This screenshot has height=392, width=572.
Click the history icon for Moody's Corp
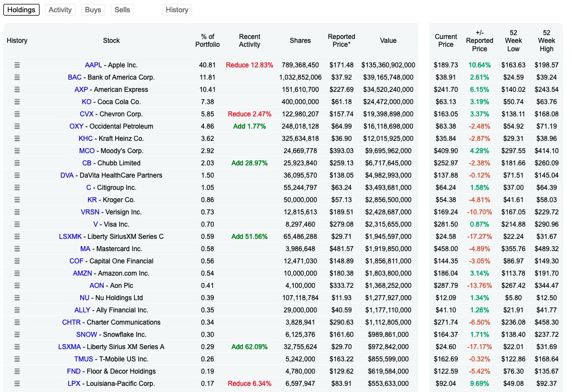(17, 150)
